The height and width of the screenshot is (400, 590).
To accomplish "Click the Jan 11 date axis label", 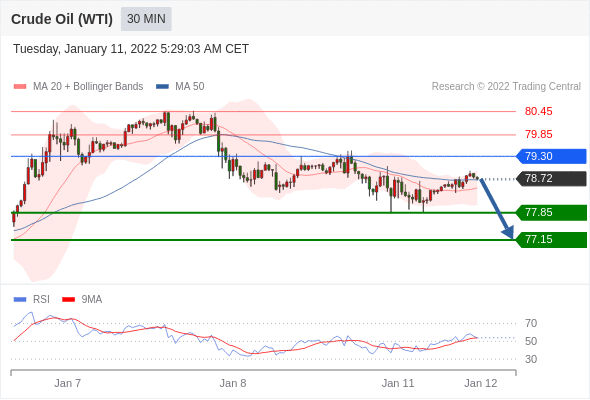I will 398,383.
